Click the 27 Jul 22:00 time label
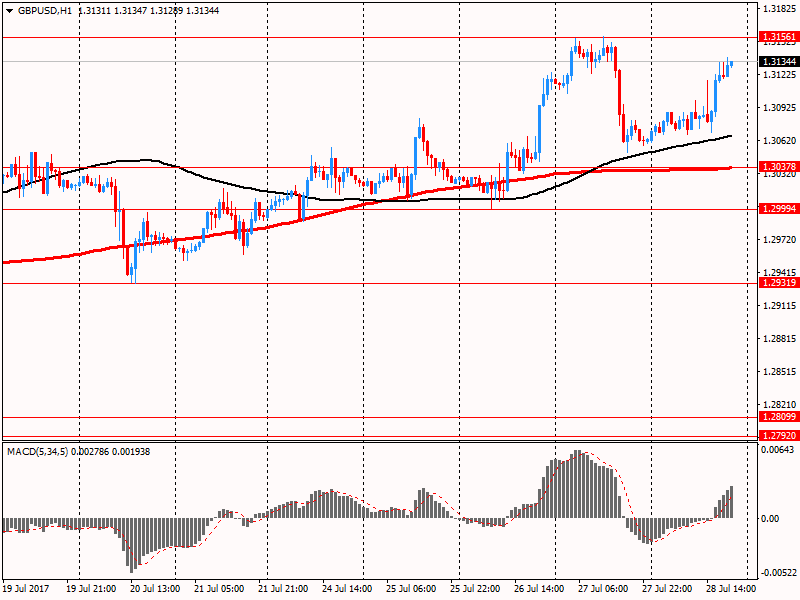Image resolution: width=800 pixels, height=600 pixels. tap(667, 589)
